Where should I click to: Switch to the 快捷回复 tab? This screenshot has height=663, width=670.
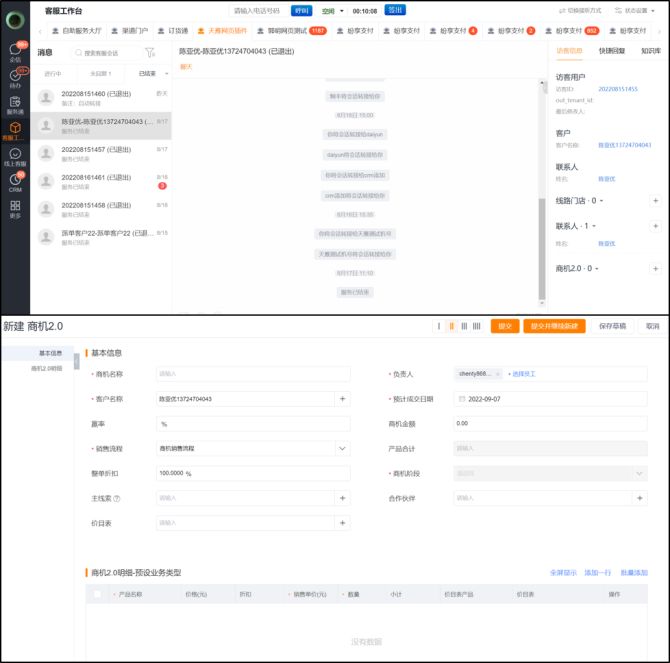[x=612, y=50]
